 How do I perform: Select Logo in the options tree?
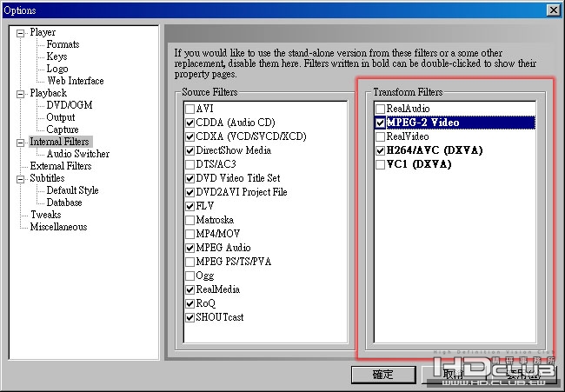point(56,69)
